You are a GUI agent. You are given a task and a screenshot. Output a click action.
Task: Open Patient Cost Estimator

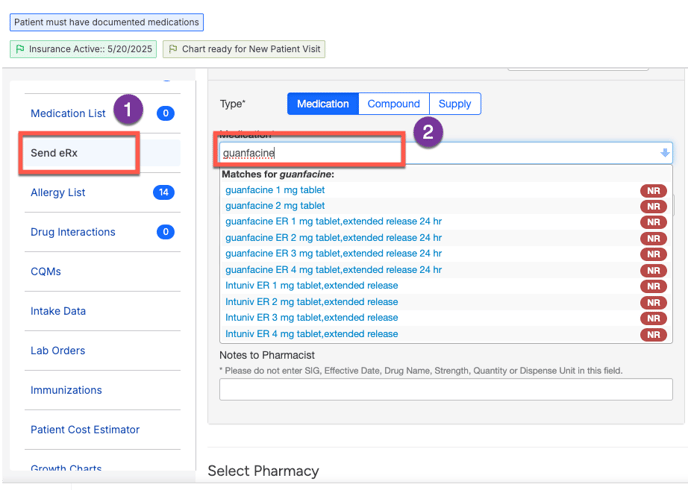[x=85, y=430]
